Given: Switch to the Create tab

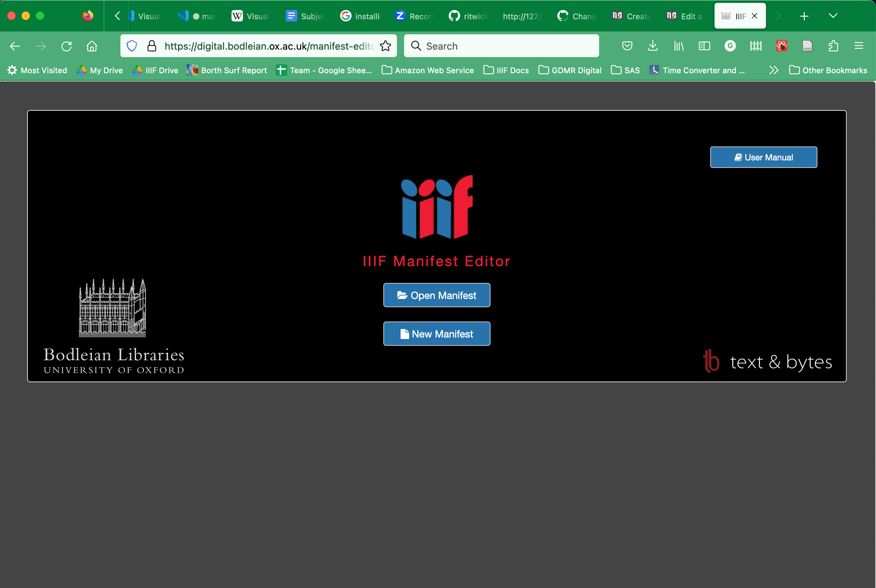Looking at the screenshot, I should coord(631,16).
